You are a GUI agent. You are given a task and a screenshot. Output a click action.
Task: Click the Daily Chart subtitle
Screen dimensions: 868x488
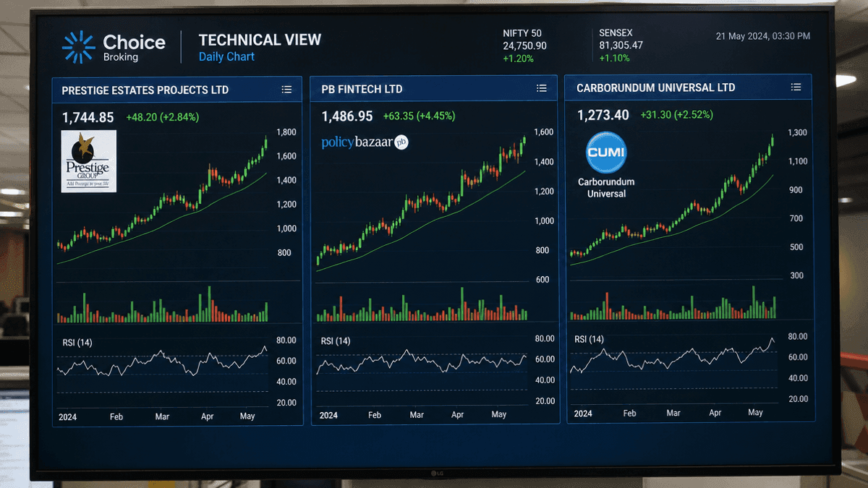[226, 56]
